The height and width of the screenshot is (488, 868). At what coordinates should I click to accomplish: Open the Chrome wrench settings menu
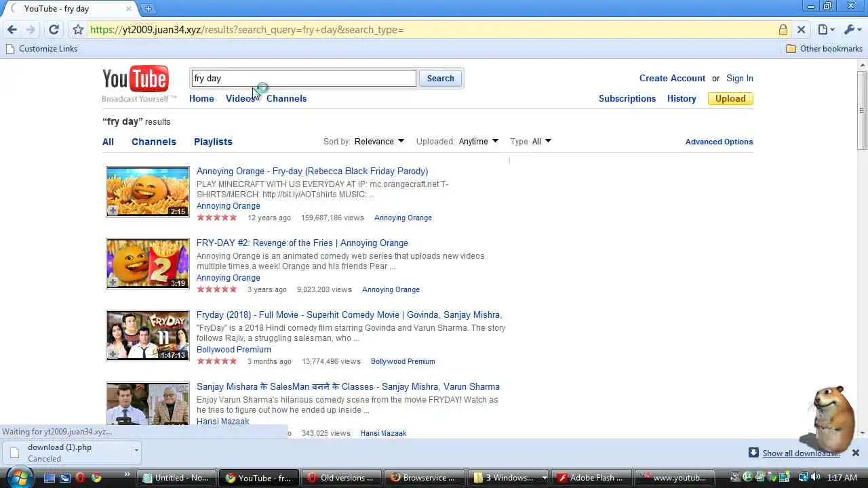coord(852,30)
